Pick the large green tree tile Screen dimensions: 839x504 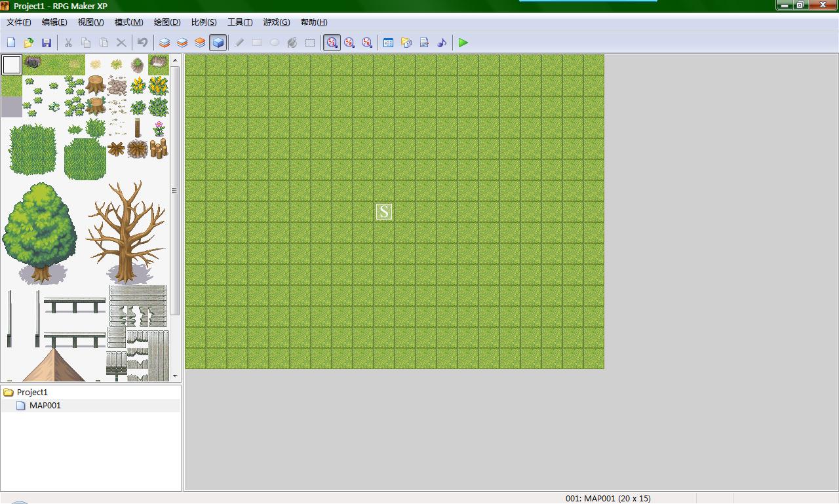(x=39, y=229)
